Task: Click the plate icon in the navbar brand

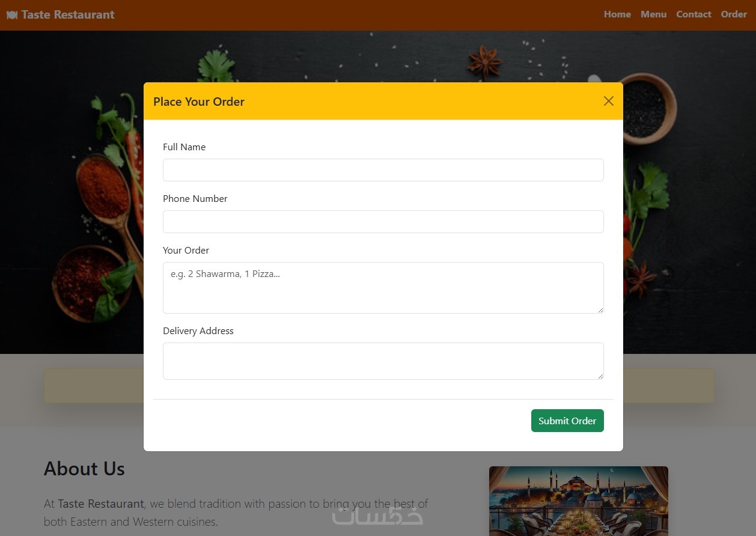Action: point(12,14)
